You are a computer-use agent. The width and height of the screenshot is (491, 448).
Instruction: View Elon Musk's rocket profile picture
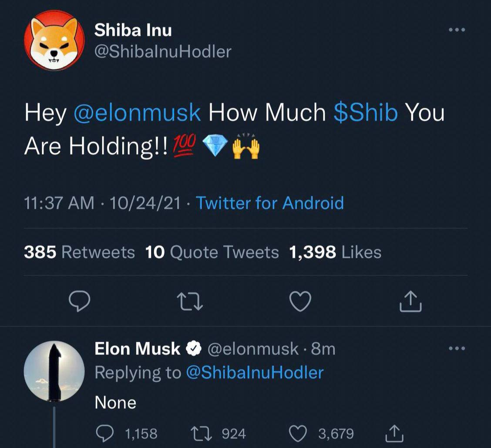54,371
